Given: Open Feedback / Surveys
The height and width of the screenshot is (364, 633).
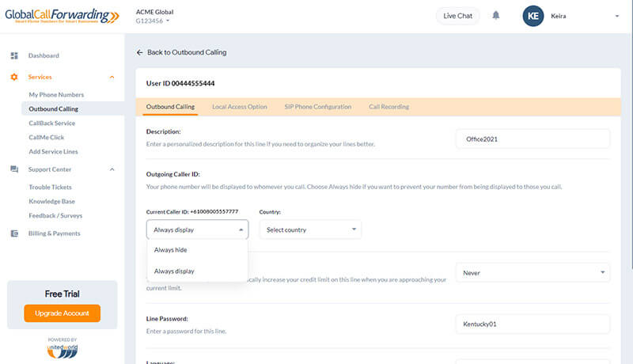Looking at the screenshot, I should coord(55,215).
